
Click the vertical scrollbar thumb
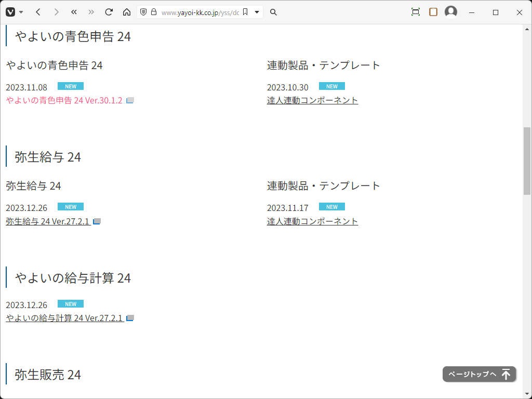tap(527, 161)
